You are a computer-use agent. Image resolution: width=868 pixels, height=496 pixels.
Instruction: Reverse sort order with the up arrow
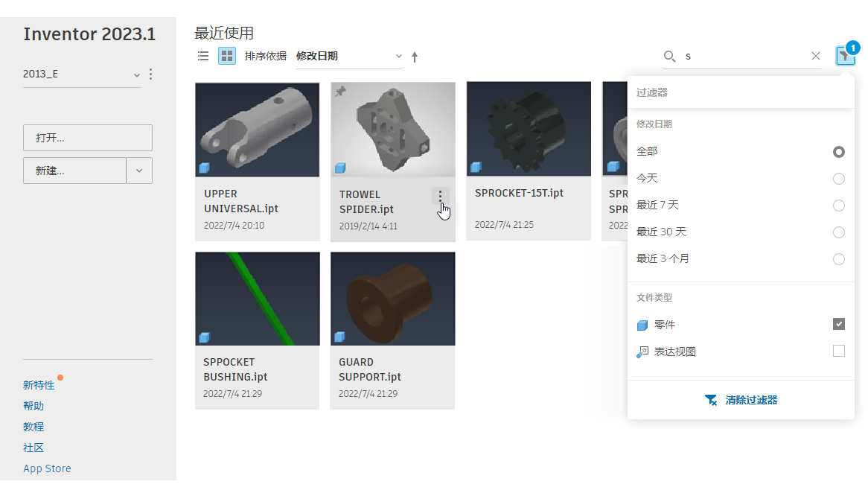pos(415,57)
